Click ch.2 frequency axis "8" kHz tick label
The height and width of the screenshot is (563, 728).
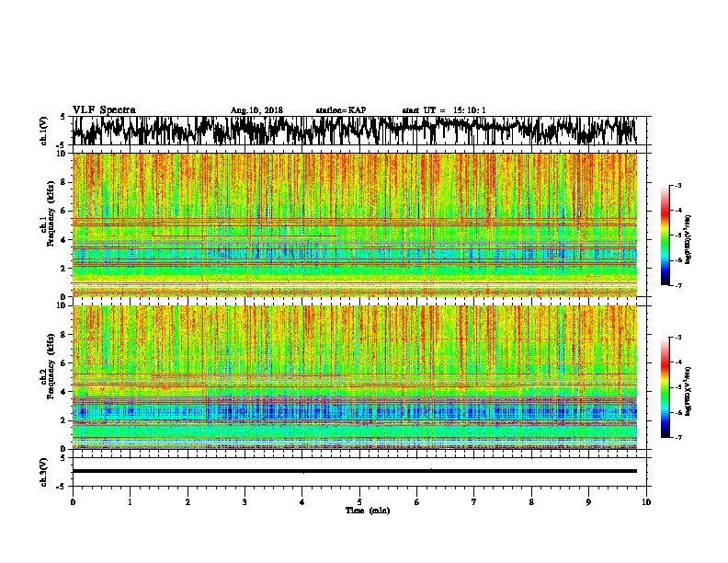pyautogui.click(x=64, y=335)
